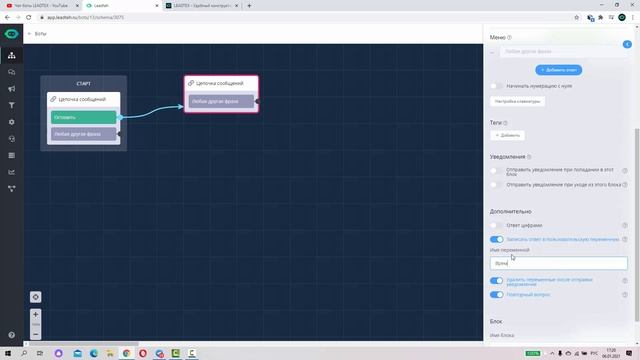Click the center-canvas target button
Screen dimensions: 640x360
click(36, 297)
